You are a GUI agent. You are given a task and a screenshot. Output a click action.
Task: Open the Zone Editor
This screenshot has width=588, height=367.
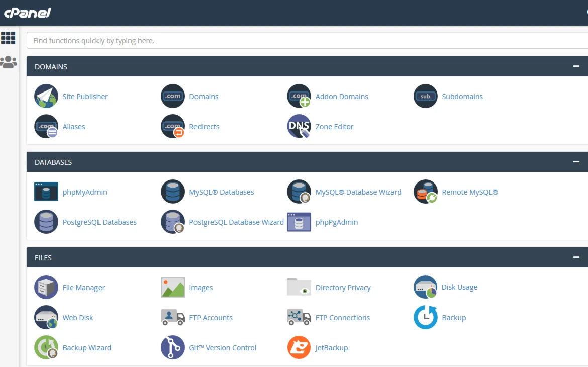(x=334, y=126)
